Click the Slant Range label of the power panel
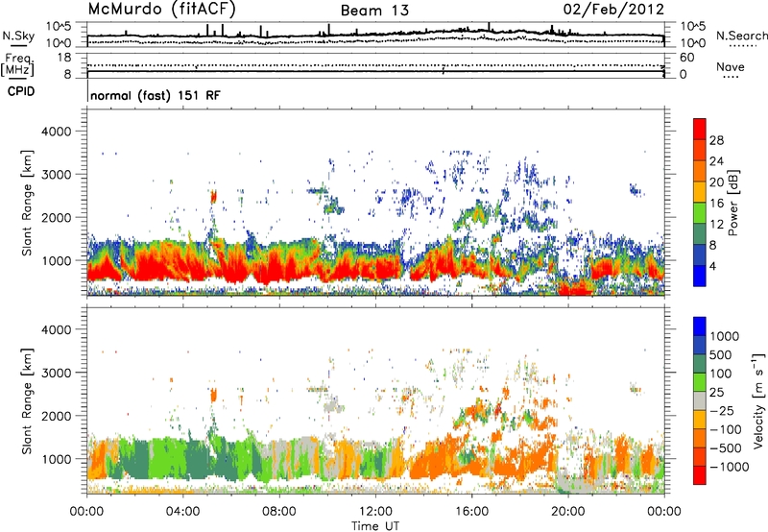Viewport: 768px width, 532px height. click(27, 203)
